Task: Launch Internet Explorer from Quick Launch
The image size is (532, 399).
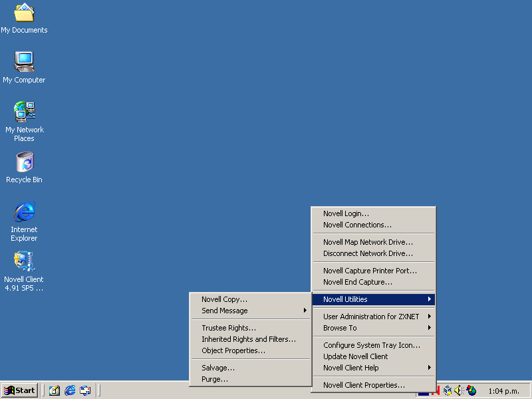Action: coord(70,390)
